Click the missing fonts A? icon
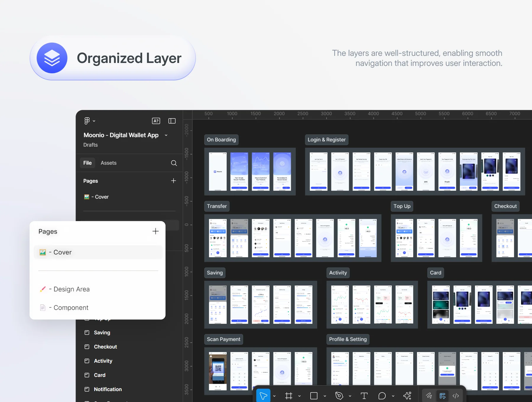Image resolution: width=532 pixels, height=402 pixels. (156, 121)
